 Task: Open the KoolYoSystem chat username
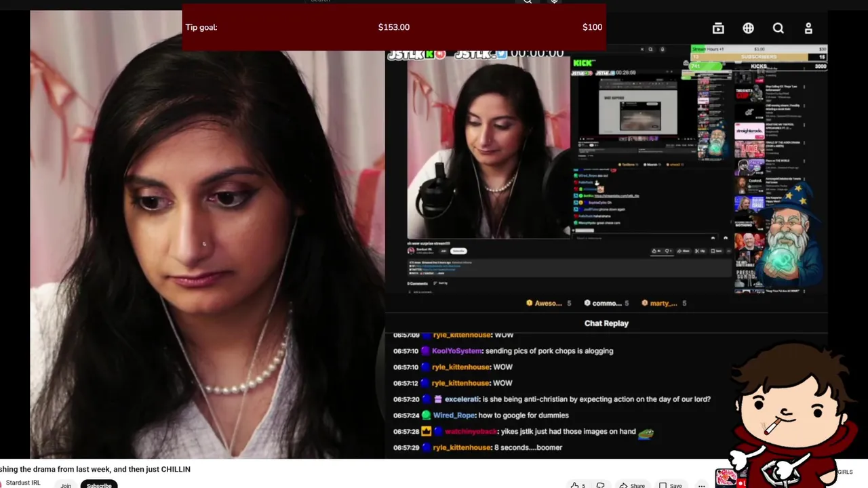(x=456, y=351)
